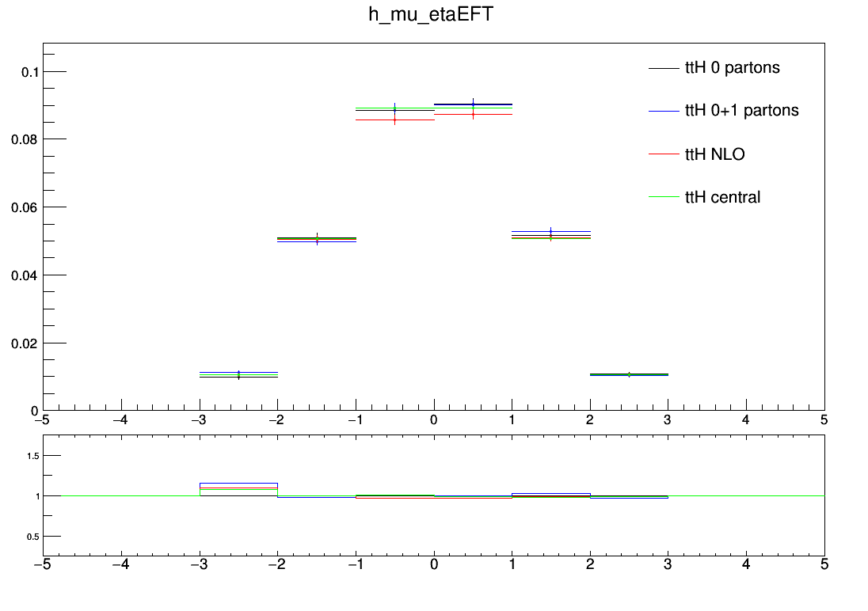868x611 pixels.
Task: Click the 0.02 y-axis label
Action: click(25, 343)
